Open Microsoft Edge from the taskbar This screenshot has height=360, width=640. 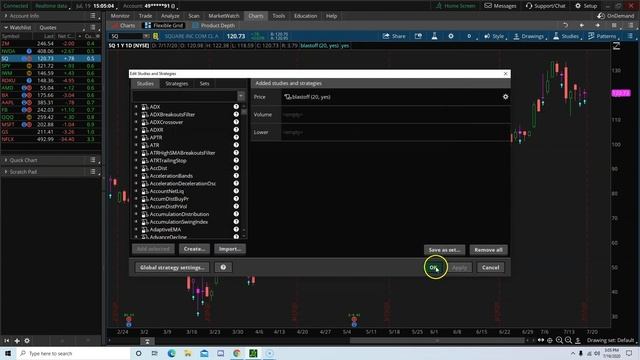[x=171, y=353]
